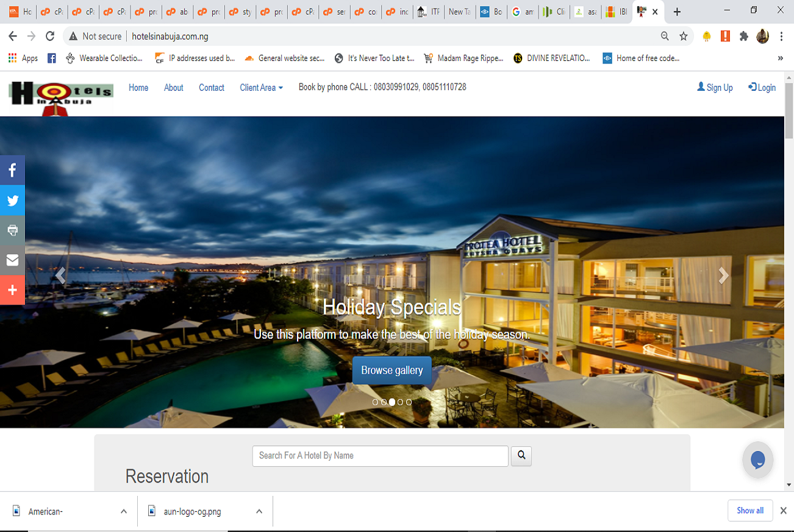Switch to the ITF browser tab

[429, 12]
